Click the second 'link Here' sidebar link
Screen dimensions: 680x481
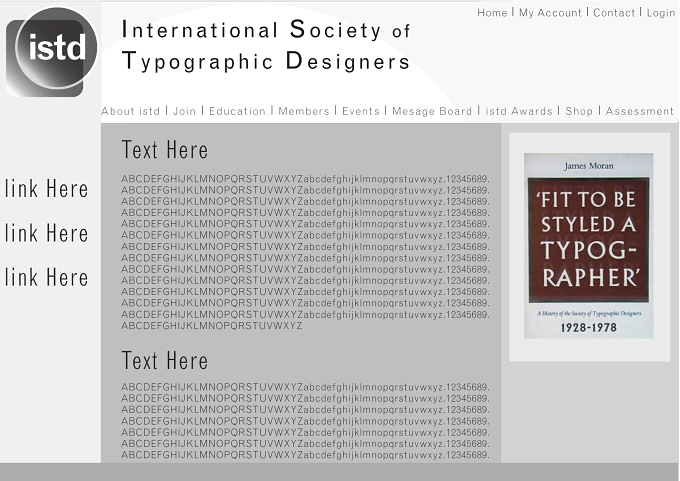[x=46, y=233]
